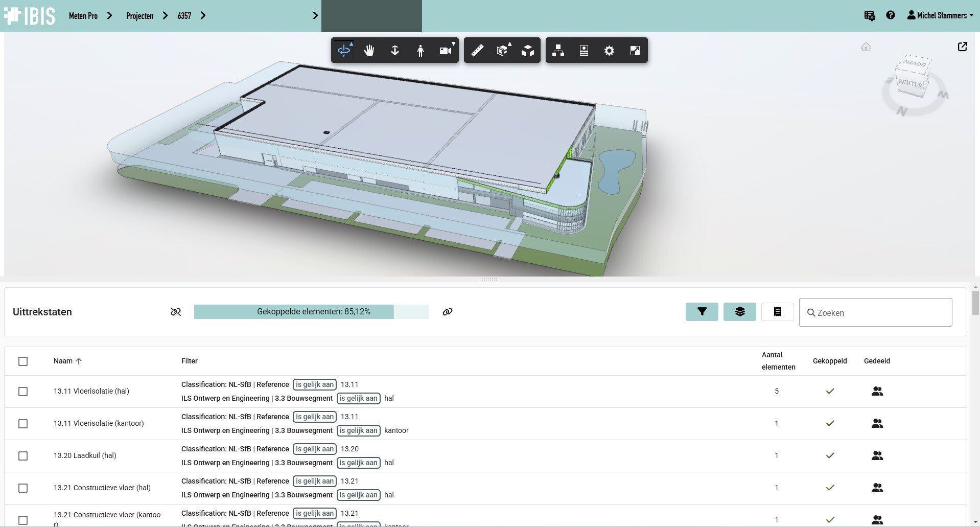
Task: Expand the chevron after project 6357
Action: pyautogui.click(x=203, y=16)
